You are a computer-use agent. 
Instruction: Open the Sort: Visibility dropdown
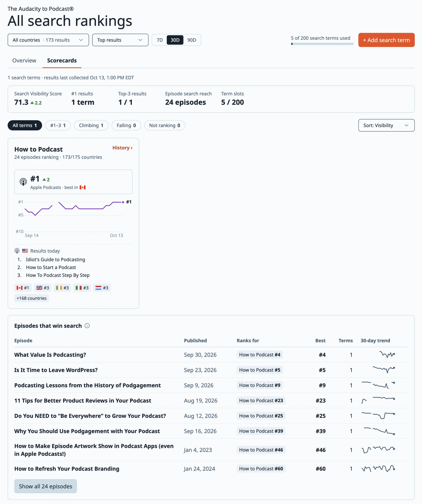(x=386, y=125)
